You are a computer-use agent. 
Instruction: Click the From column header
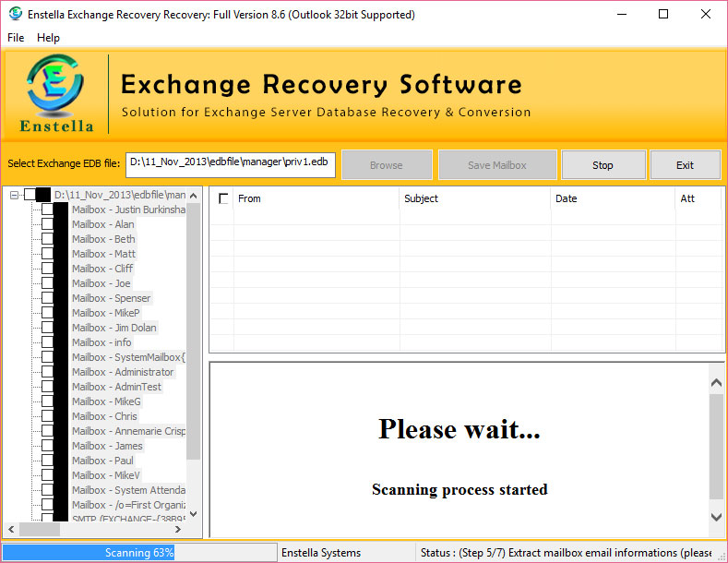(316, 198)
